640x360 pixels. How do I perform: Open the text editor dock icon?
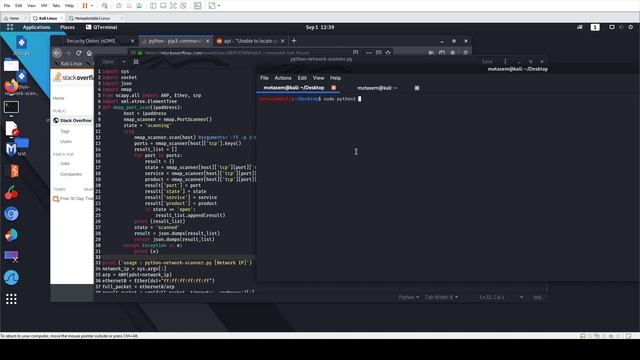click(11, 128)
